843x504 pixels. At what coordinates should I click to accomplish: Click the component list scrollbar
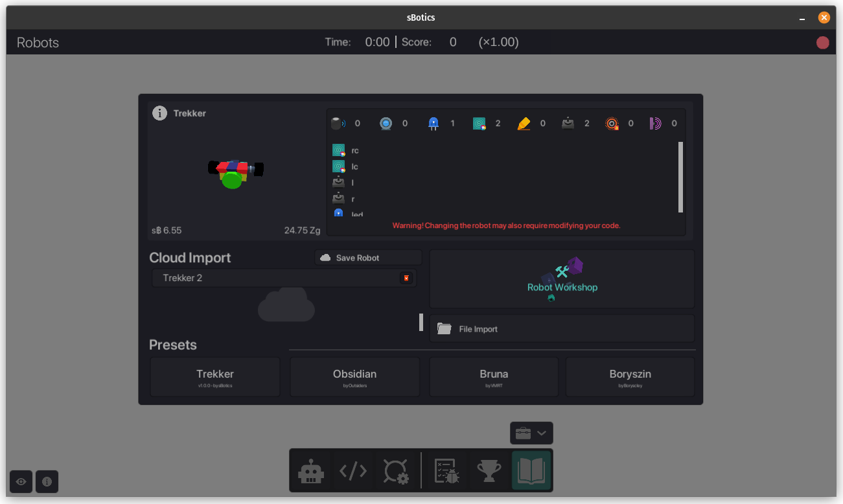click(x=680, y=177)
